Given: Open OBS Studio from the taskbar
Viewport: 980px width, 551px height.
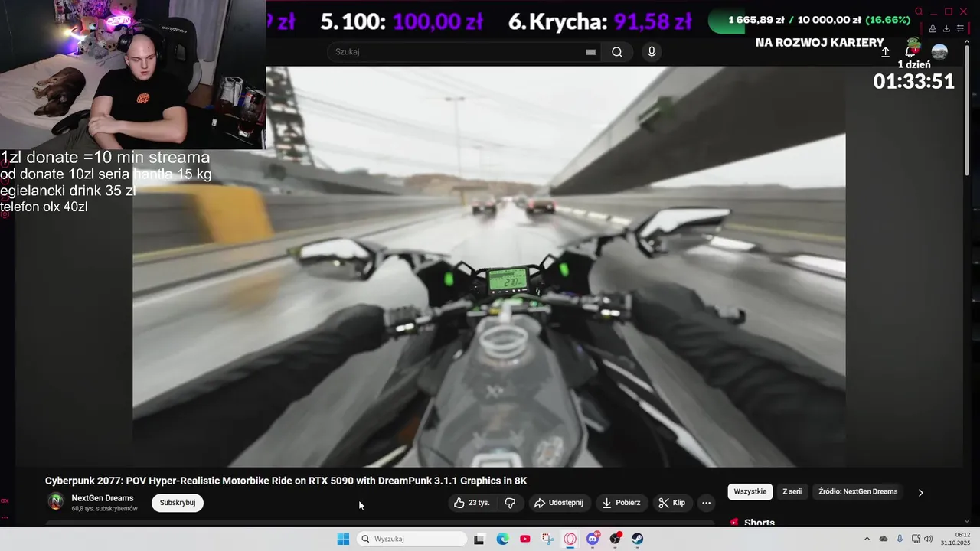Looking at the screenshot, I should tap(615, 539).
